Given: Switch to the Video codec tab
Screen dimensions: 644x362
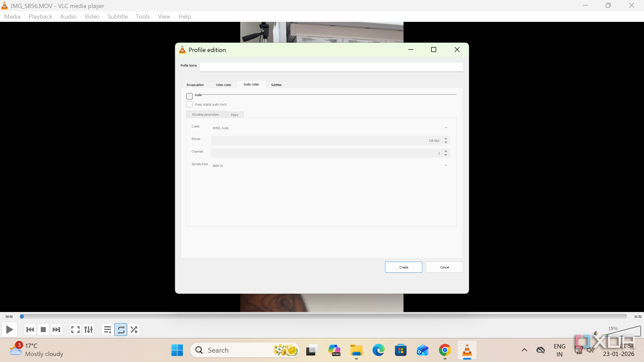Looking at the screenshot, I should [x=223, y=85].
